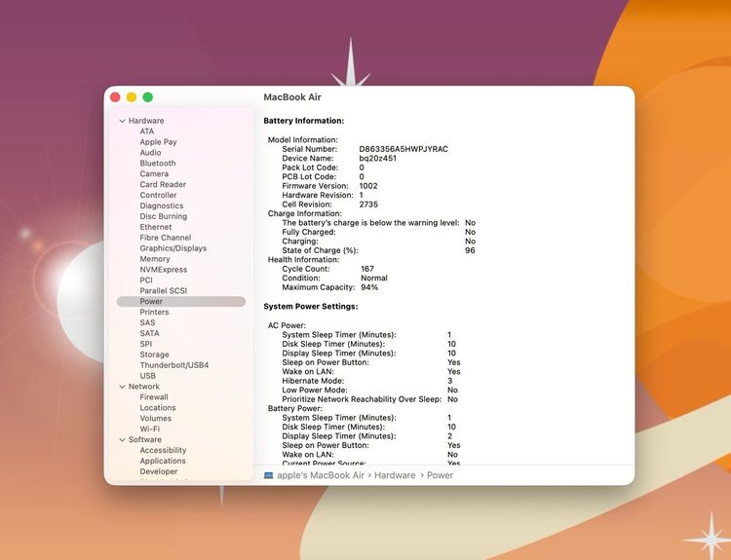The image size is (731, 560).
Task: Select Thunderbolt/USB4 in the sidebar
Action: click(173, 365)
